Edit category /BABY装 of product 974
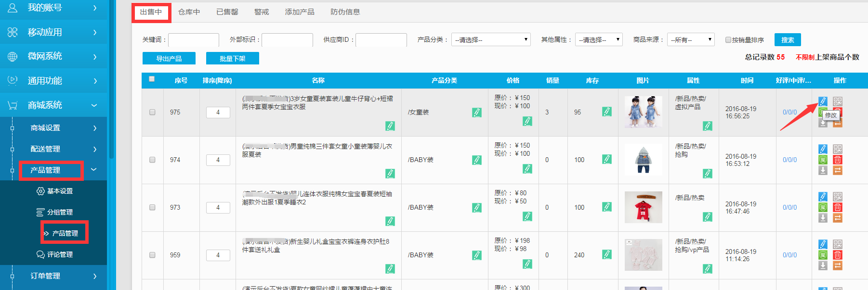 (476, 160)
